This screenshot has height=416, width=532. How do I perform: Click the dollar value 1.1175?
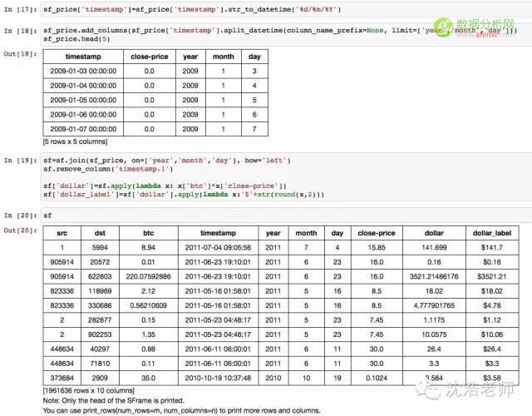coord(434,319)
